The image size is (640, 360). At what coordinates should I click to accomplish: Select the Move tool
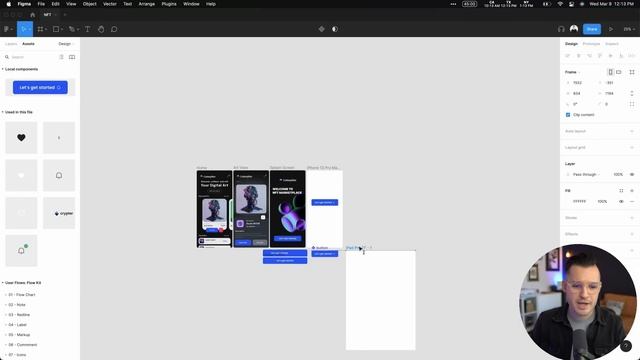coord(24,29)
